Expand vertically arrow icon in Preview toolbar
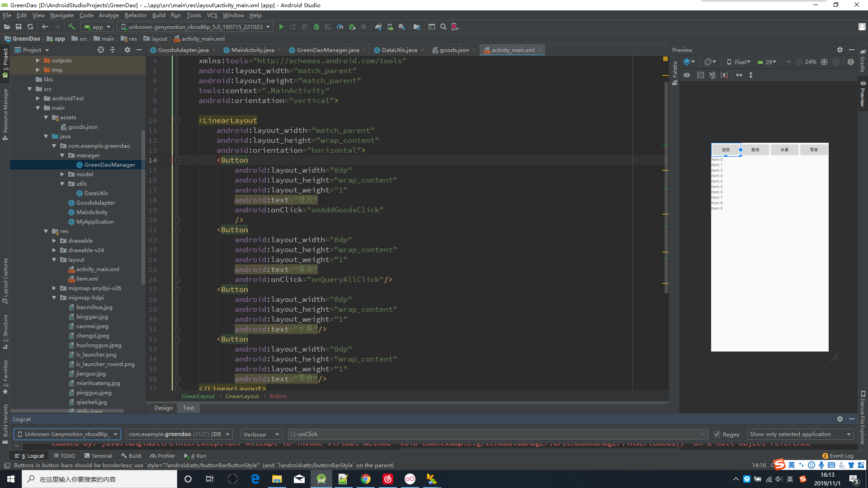The height and width of the screenshot is (488, 868). [751, 75]
